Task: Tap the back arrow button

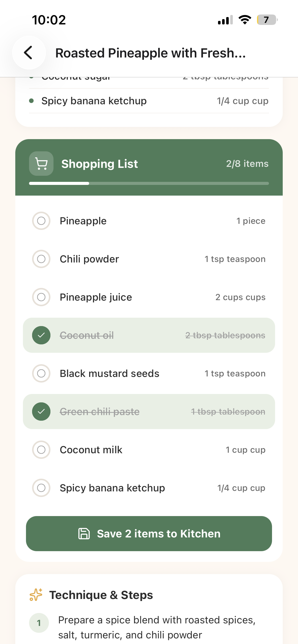Action: (x=29, y=53)
